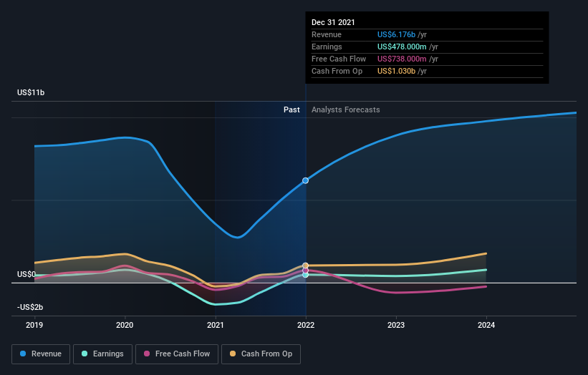Viewport: 588px width, 375px height.
Task: Toggle the Earnings legend button
Action: click(102, 354)
